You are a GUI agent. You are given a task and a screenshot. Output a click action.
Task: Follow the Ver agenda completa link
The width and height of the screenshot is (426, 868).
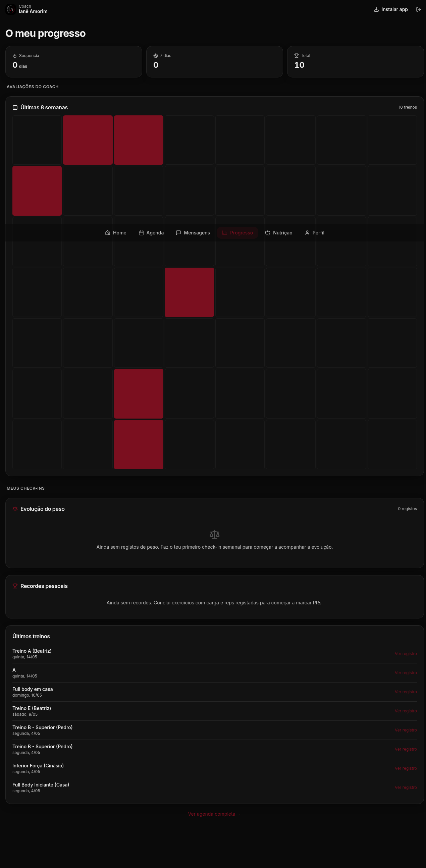pos(214,814)
